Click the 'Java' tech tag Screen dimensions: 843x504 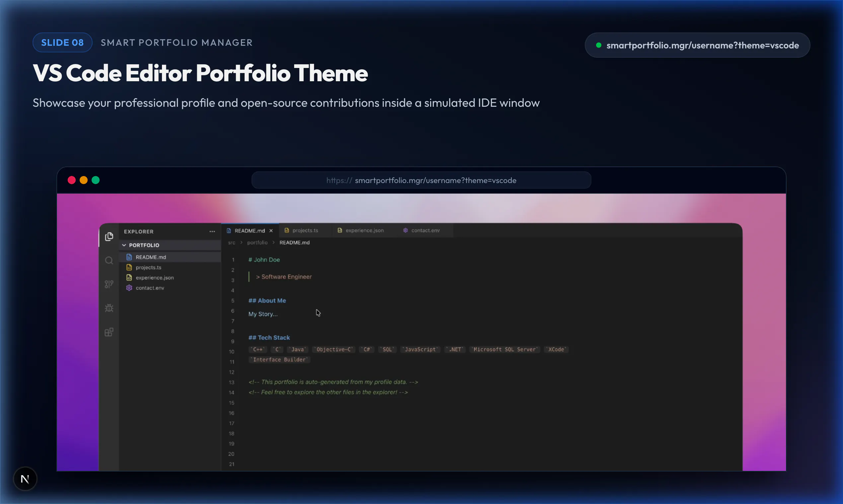297,349
